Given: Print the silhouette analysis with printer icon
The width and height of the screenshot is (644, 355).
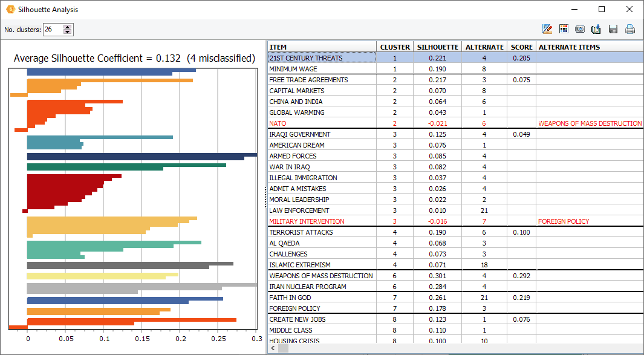Looking at the screenshot, I should point(629,29).
